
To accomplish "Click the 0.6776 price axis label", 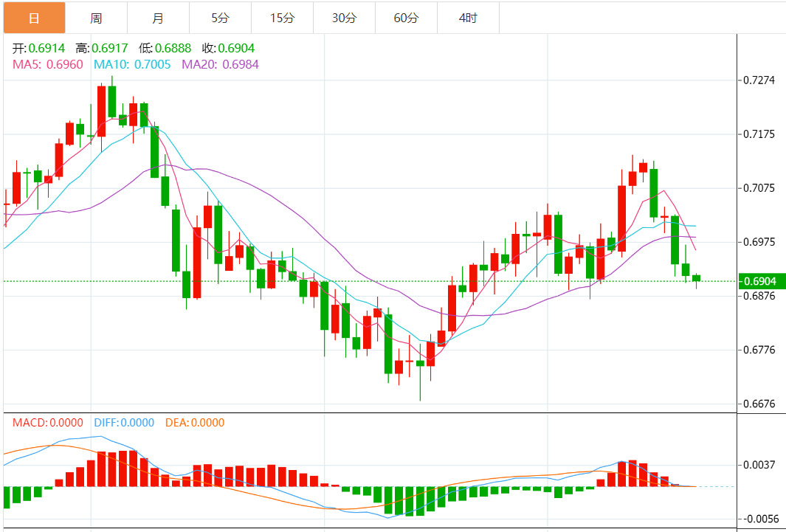I will [761, 350].
